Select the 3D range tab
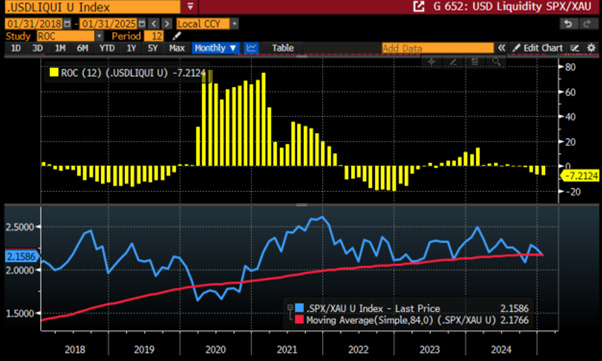602x361 pixels. (x=37, y=48)
